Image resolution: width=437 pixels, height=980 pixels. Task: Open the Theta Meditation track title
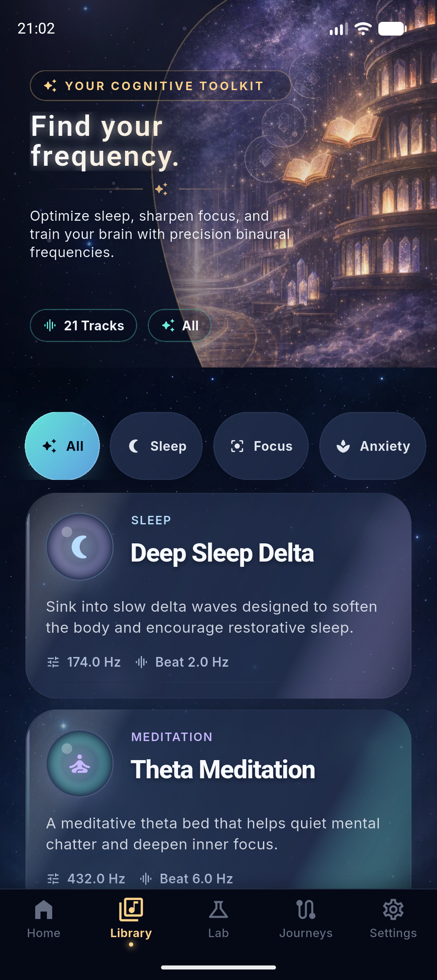223,769
